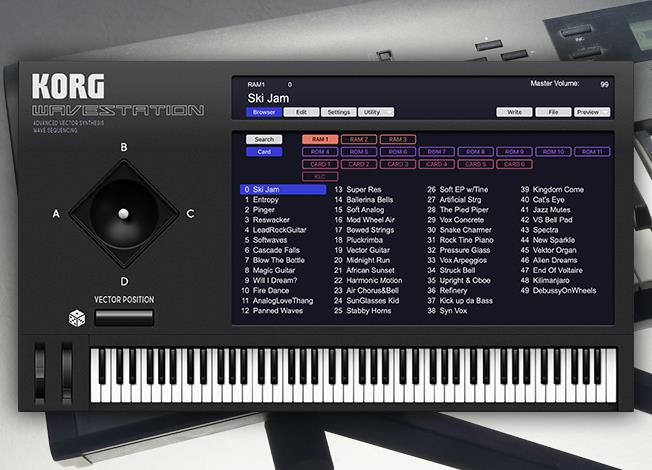Select preset 47 End Of Voltaire
Screen dimensions: 652x470
[x=551, y=270]
